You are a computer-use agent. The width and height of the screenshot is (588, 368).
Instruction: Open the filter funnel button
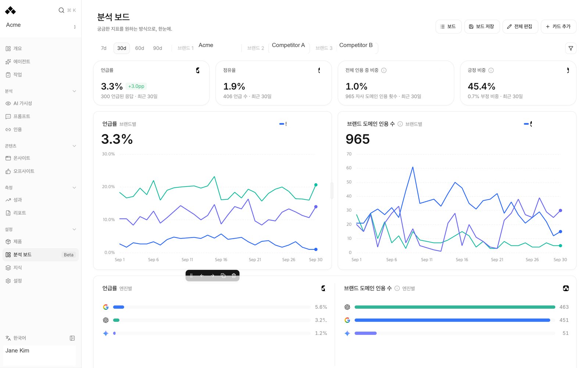click(x=571, y=48)
